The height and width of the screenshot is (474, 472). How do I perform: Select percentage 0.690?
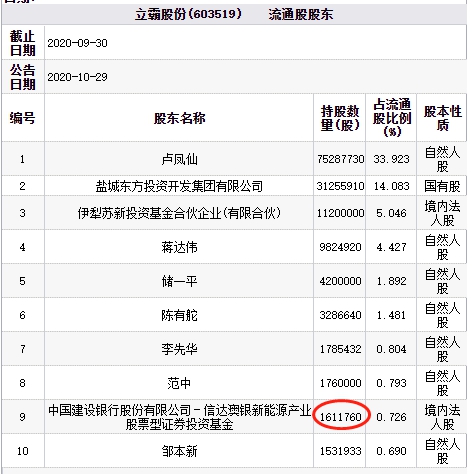391,451
